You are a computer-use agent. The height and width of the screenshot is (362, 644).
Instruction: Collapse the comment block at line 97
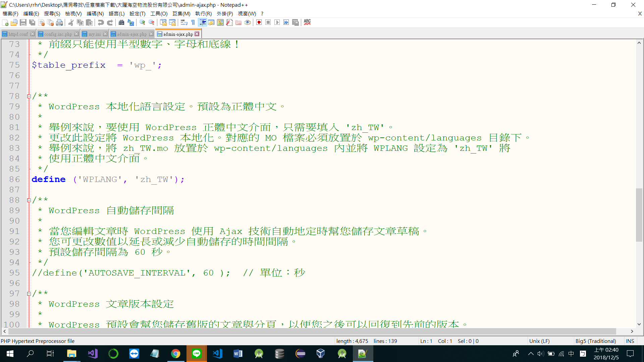29,294
